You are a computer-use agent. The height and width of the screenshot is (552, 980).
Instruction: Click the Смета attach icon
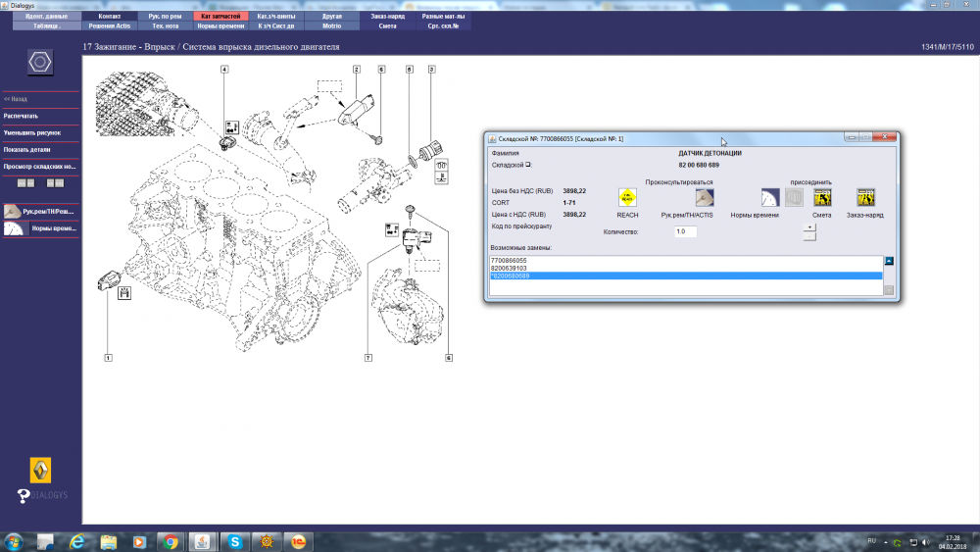(822, 197)
